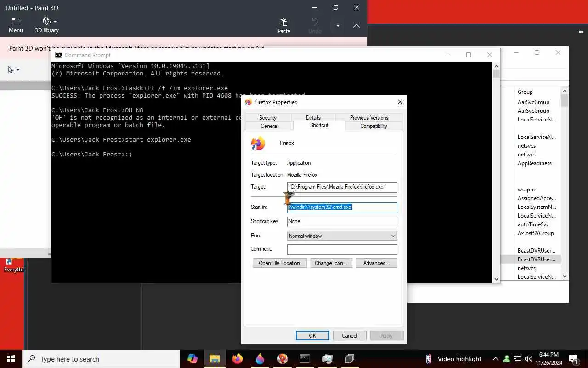588x368 pixels.
Task: Select the AxInstSVGroup row in the Group column
Action: point(536,233)
